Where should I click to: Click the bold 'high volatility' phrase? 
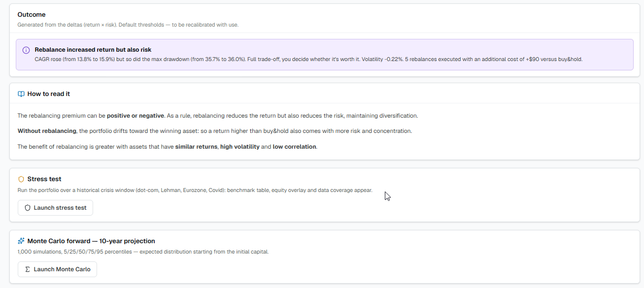pyautogui.click(x=240, y=147)
